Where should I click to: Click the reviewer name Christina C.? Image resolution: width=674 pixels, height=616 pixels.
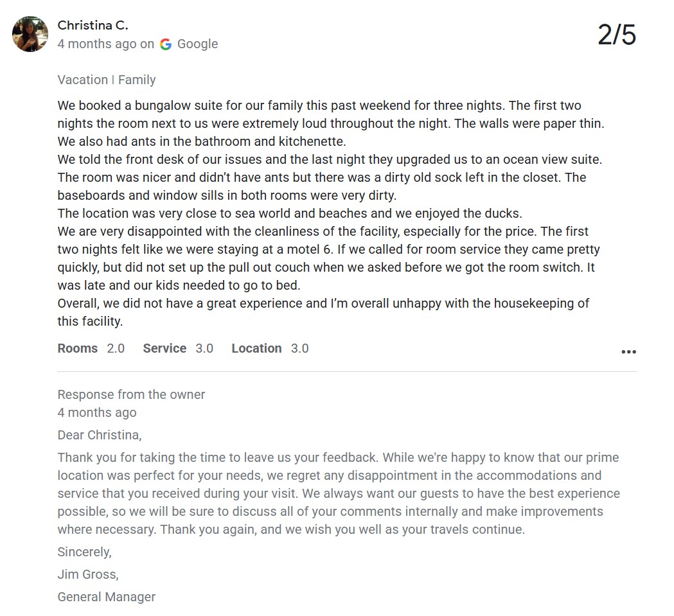click(93, 25)
